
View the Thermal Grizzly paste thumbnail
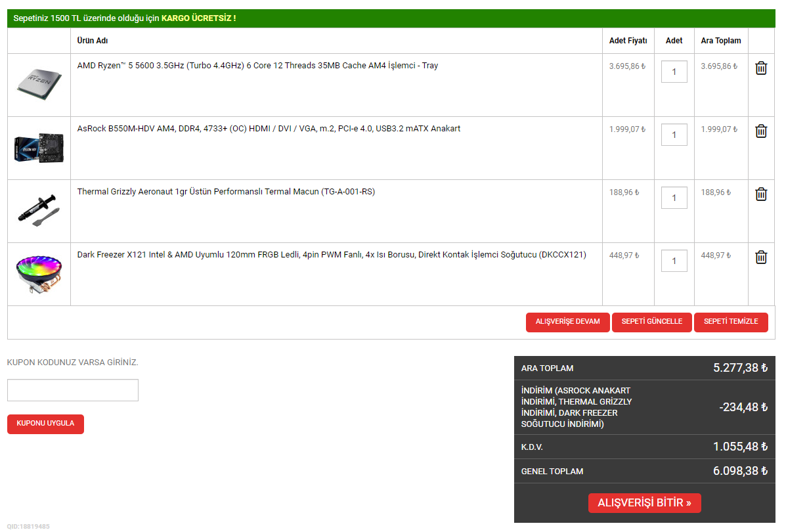point(39,210)
